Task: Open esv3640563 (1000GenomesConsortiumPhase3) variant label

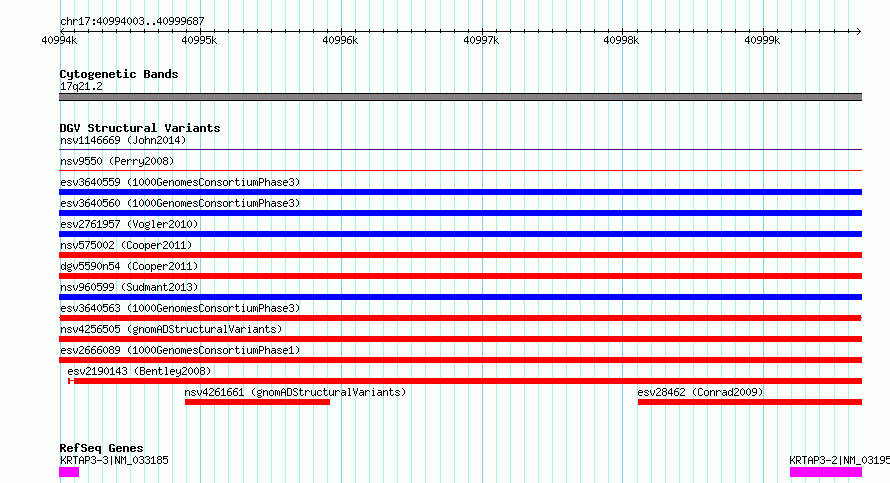Action: pyautogui.click(x=180, y=308)
